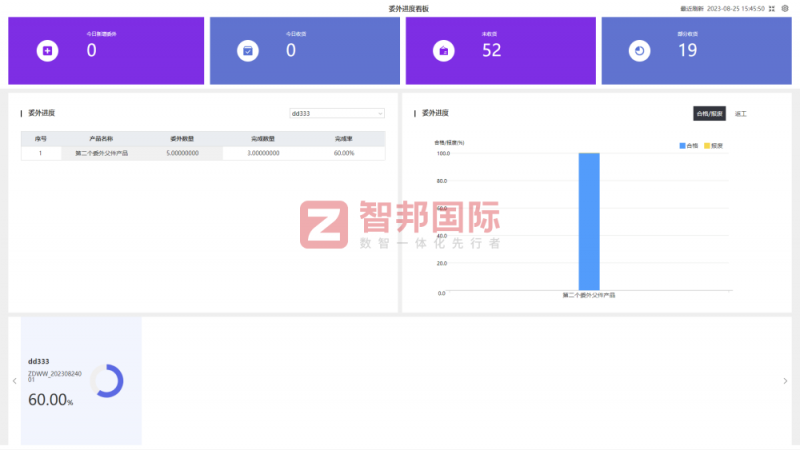
Task: Toggle the blue 合格 legend item
Action: pyautogui.click(x=688, y=146)
